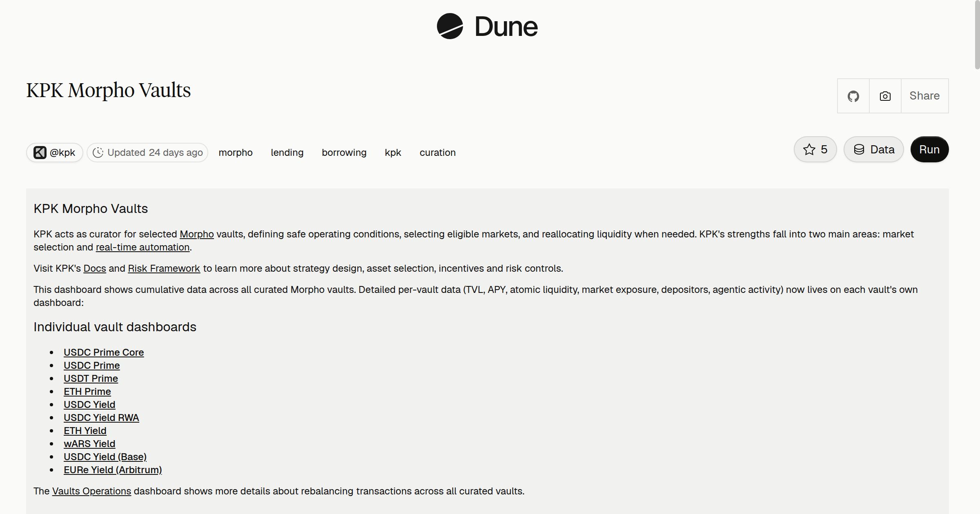Select the curation tag
The image size is (980, 514).
438,153
